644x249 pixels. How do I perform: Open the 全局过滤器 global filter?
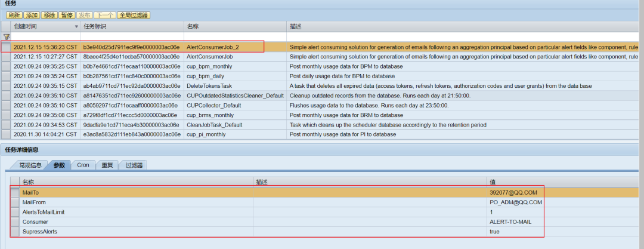pyautogui.click(x=134, y=16)
